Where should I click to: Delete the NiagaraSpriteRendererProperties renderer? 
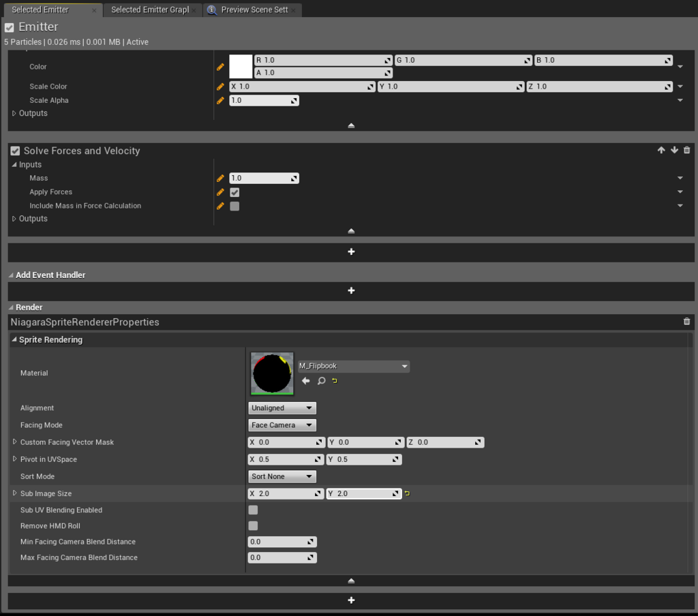687,322
